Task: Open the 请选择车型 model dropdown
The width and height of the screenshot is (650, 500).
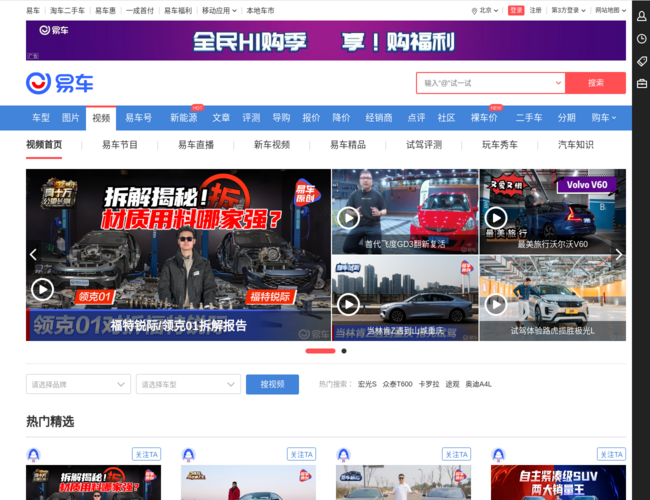Action: pyautogui.click(x=188, y=384)
